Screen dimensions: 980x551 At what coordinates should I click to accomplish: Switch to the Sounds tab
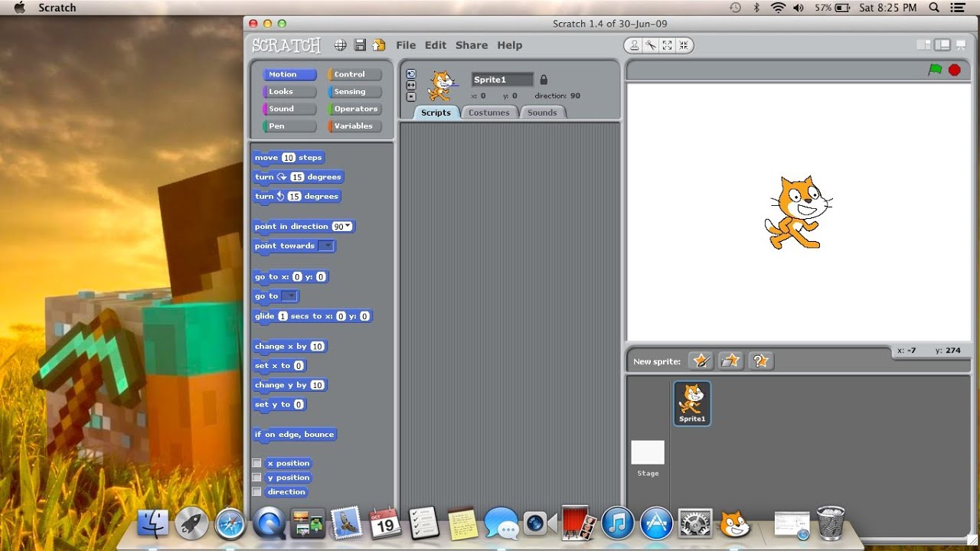point(542,112)
